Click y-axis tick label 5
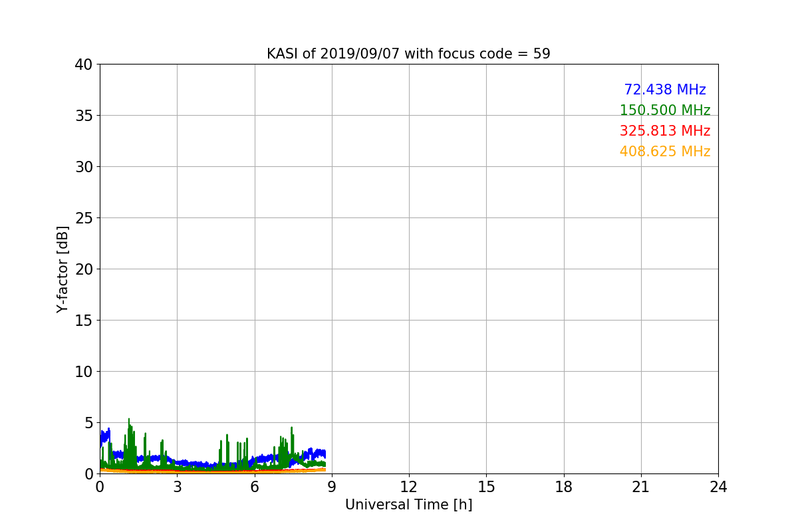This screenshot has width=798, height=532. (x=88, y=423)
